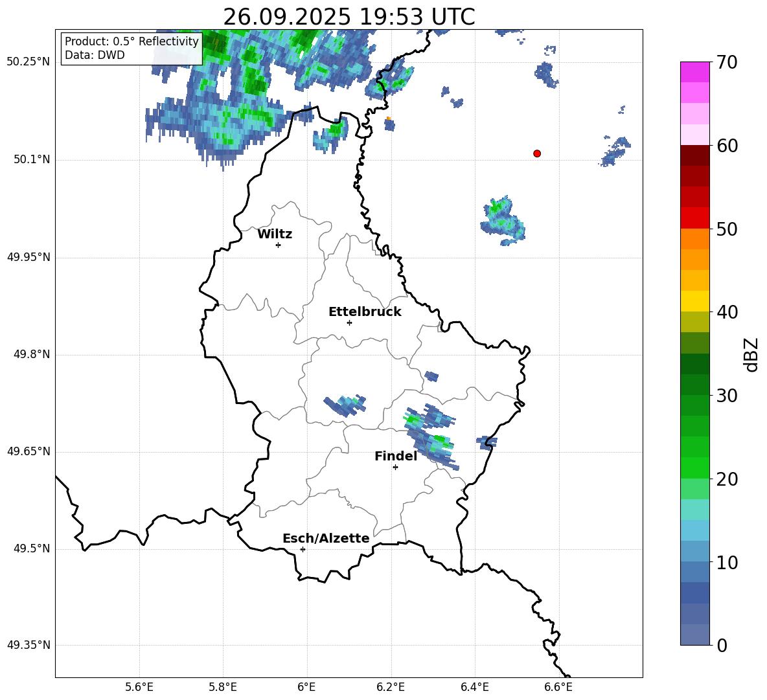Click the 70 value on colorbar
This screenshot has width=767, height=700.
pos(727,63)
